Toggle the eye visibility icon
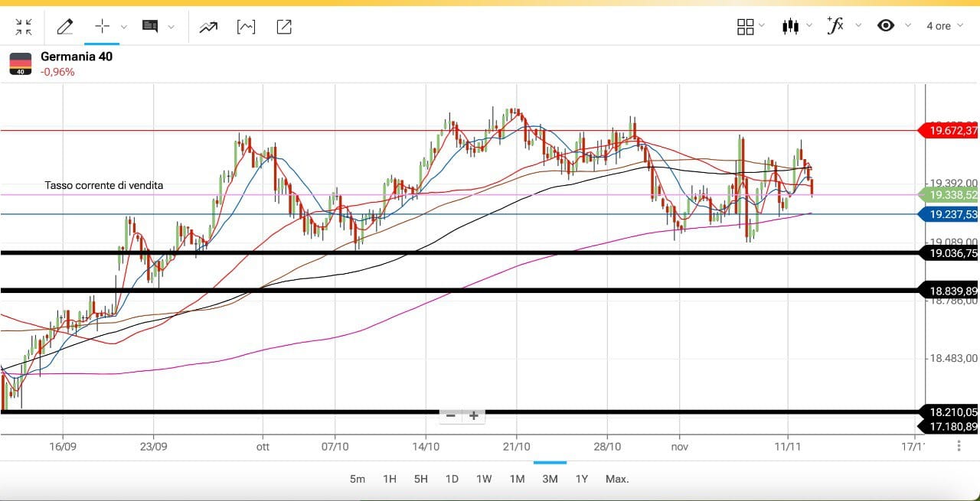 tap(886, 26)
